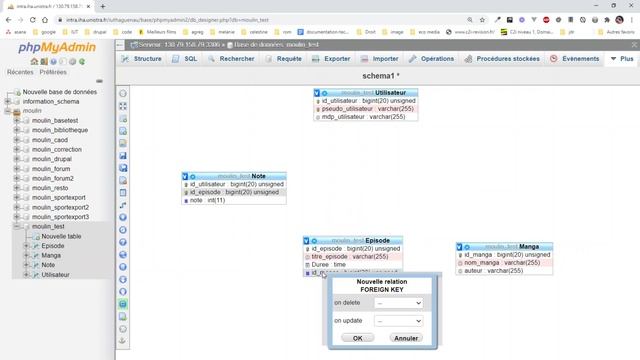The image size is (640, 360).
Task: Bookmark this page with star icon
Action: coord(482,20)
